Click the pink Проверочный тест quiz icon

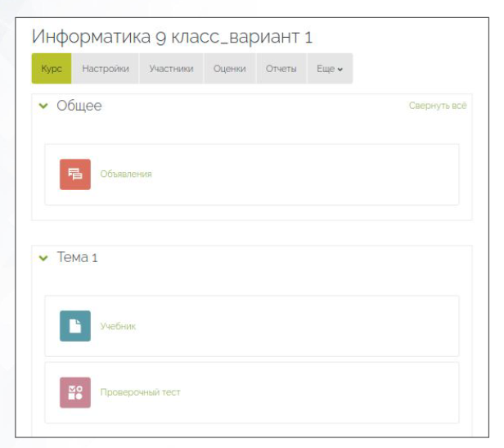pyautogui.click(x=75, y=392)
